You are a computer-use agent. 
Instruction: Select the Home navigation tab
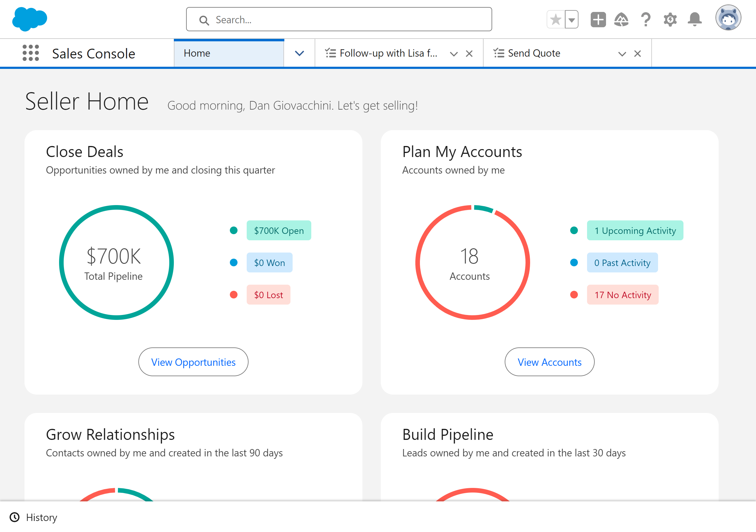(x=229, y=53)
